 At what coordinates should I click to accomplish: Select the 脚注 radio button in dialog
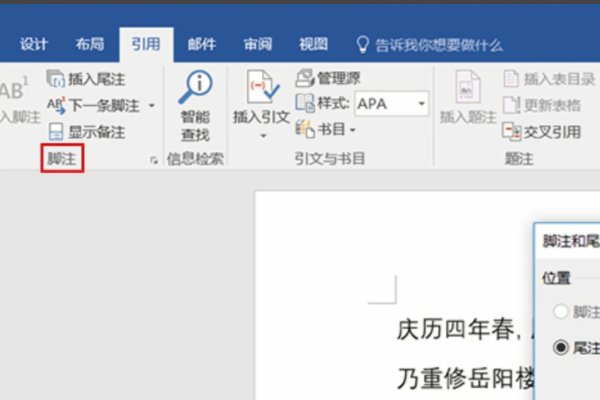click(561, 312)
